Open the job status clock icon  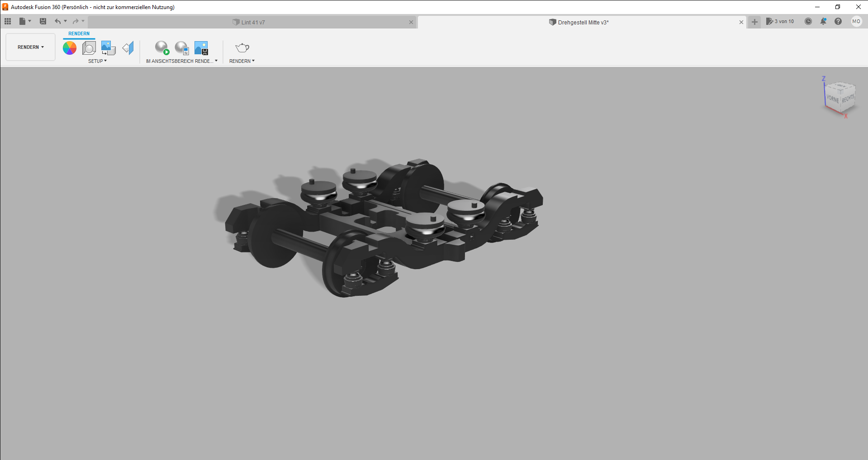[808, 21]
